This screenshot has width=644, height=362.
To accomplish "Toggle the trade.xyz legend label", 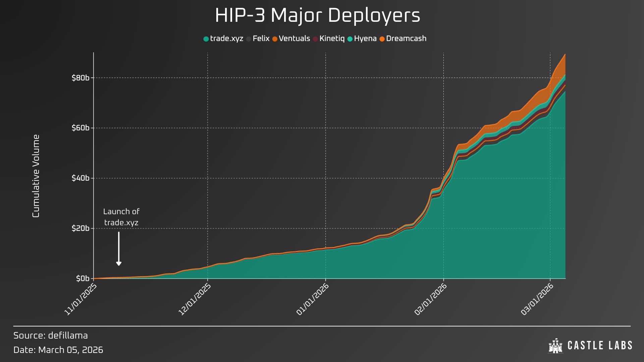I will tap(226, 39).
